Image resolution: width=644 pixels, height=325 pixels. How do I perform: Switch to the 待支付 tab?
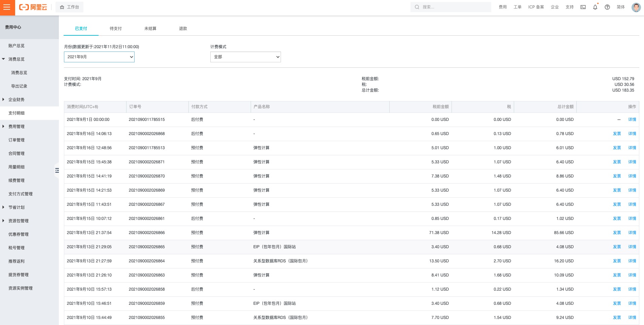tap(116, 29)
